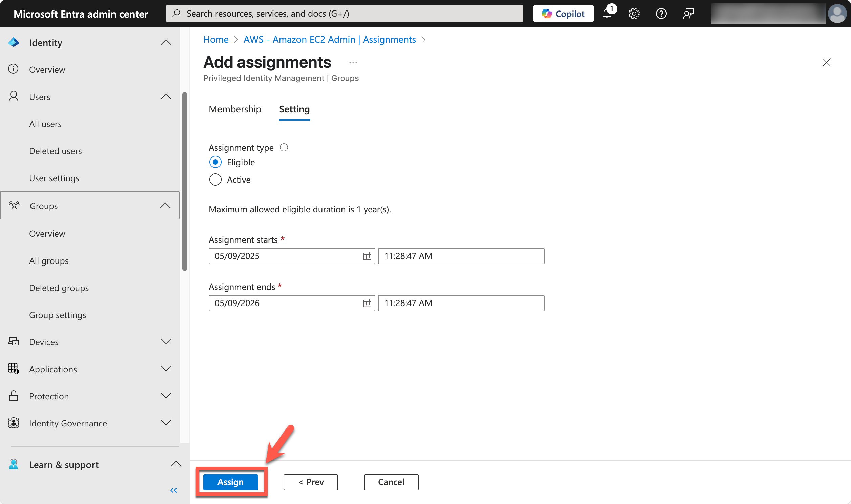Open the Copilot assistant
The image size is (851, 504).
pos(563,14)
